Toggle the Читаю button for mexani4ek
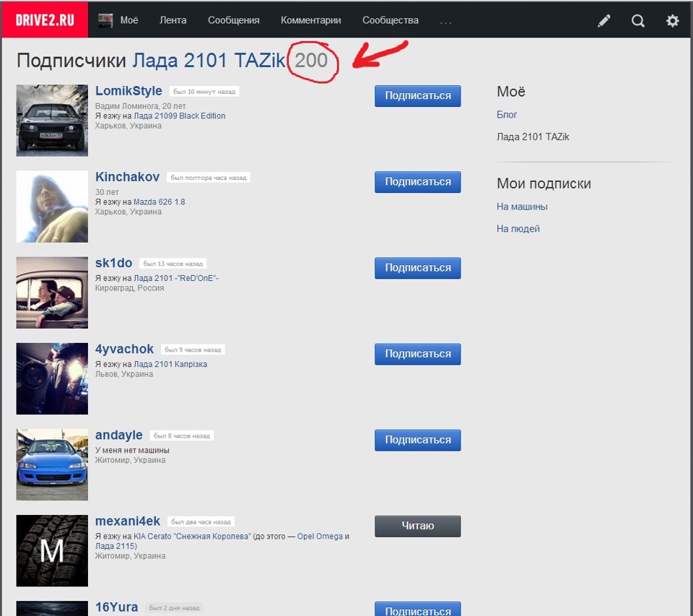The height and width of the screenshot is (616, 693). (418, 526)
